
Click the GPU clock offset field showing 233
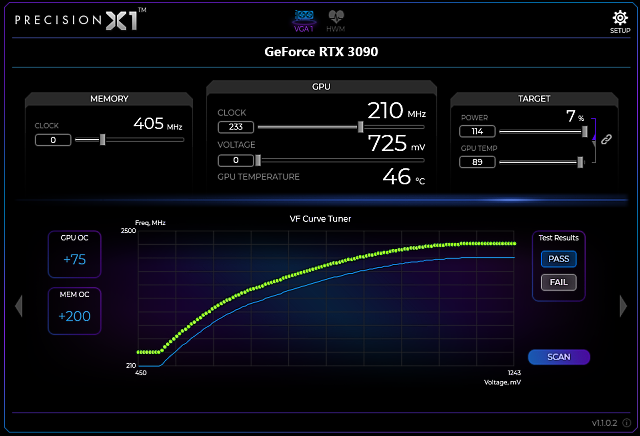pos(236,127)
